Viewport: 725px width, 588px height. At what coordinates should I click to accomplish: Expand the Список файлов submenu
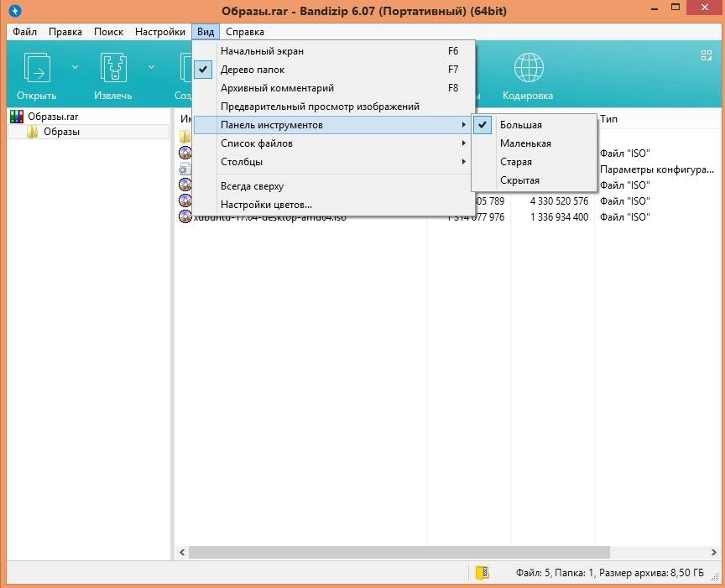(334, 143)
